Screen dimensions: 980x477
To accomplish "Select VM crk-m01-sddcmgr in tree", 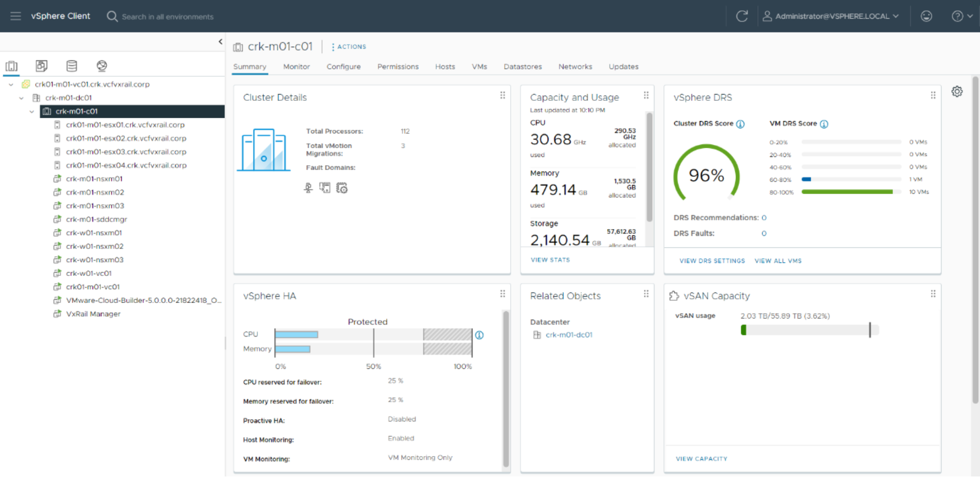I will (96, 219).
